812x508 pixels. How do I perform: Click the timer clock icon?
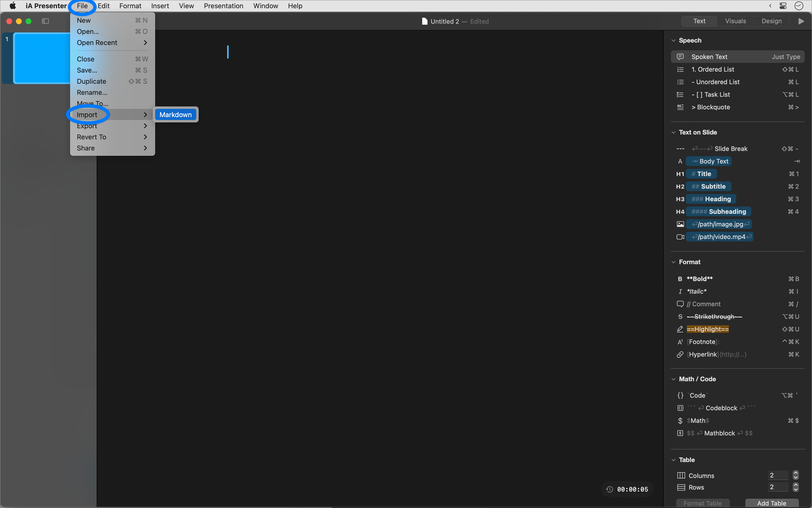pyautogui.click(x=610, y=490)
